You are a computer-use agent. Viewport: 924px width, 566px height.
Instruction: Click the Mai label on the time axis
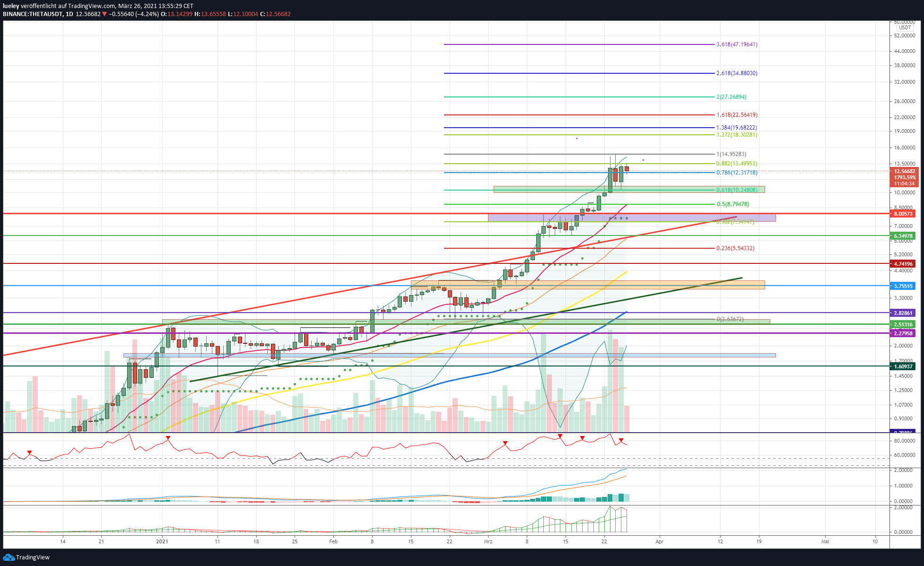(x=825, y=541)
